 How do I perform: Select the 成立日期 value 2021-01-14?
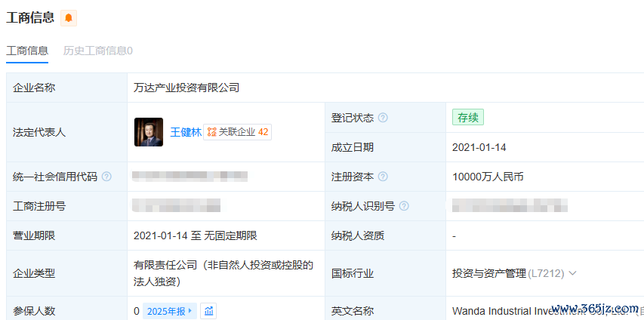[x=479, y=147]
